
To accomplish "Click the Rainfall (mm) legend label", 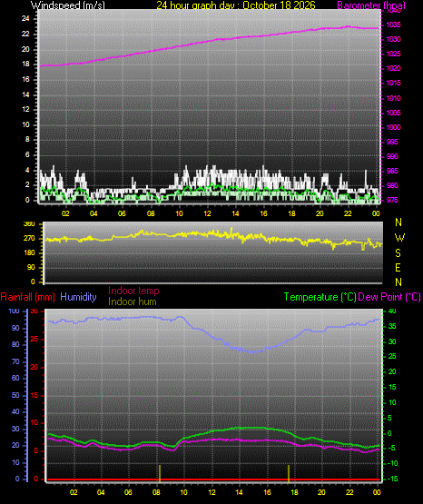I will 27,297.
